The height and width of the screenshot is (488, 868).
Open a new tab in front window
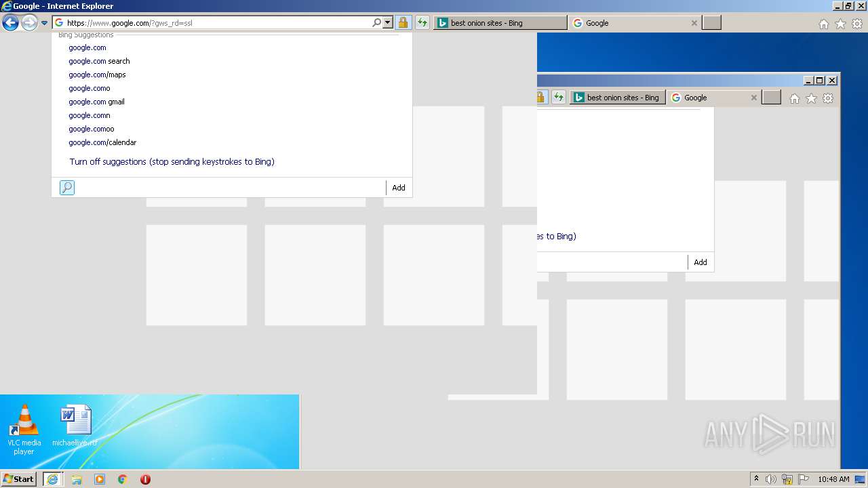pyautogui.click(x=711, y=23)
